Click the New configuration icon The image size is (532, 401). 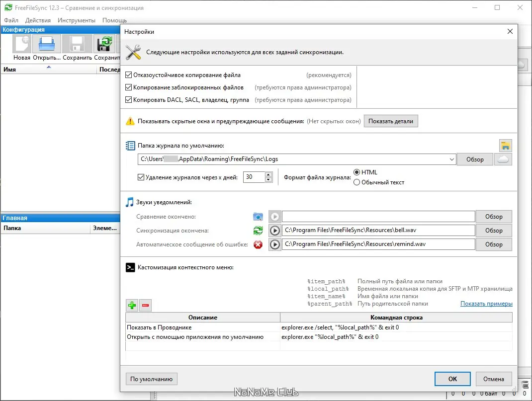coord(22,44)
